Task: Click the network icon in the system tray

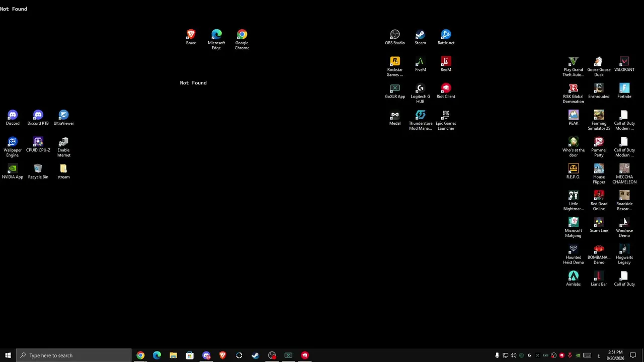Action: [x=505, y=355]
